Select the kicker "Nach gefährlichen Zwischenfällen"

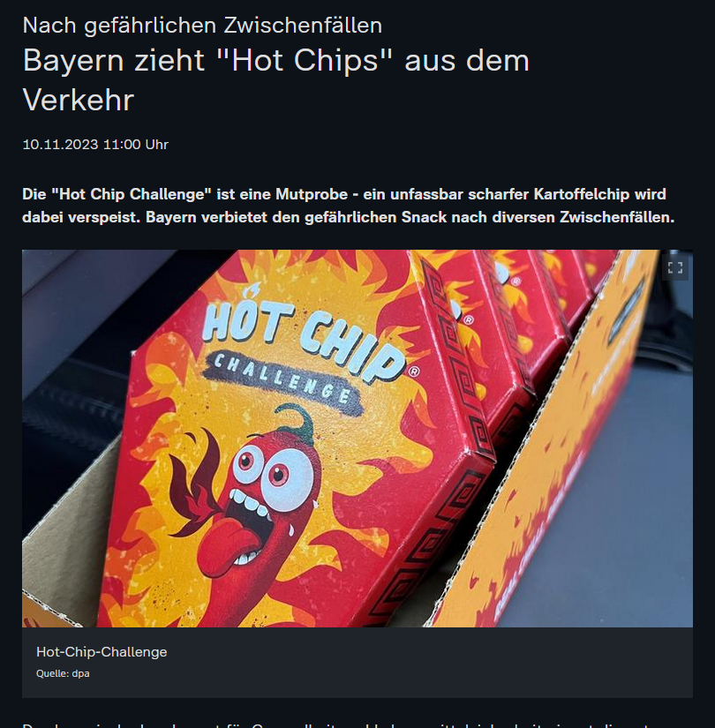click(202, 25)
